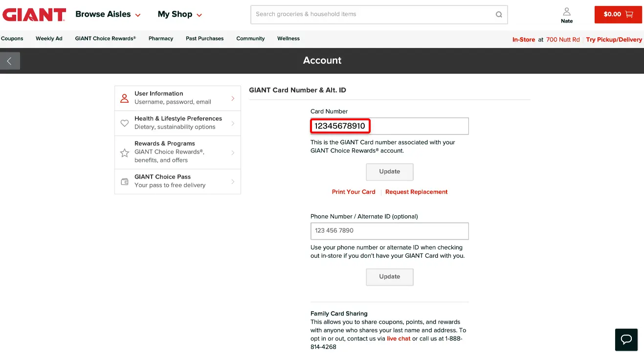This screenshot has height=362, width=644.
Task: Click the search magnifier icon
Action: [x=499, y=15]
